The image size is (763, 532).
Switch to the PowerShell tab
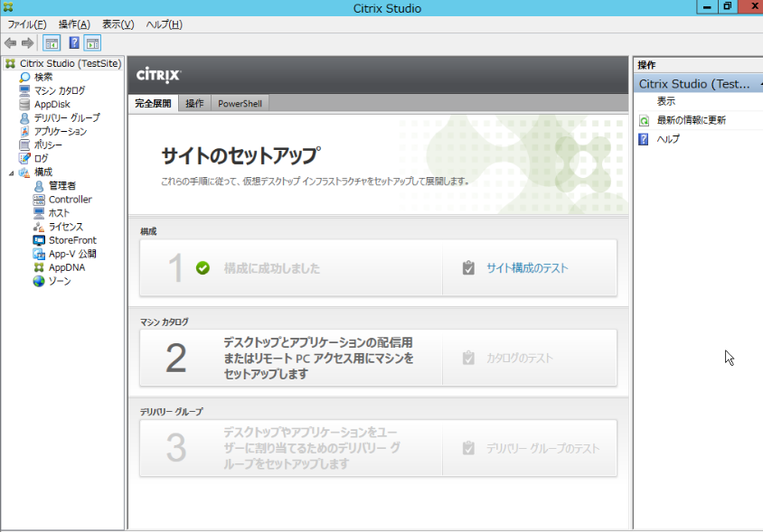coord(240,104)
